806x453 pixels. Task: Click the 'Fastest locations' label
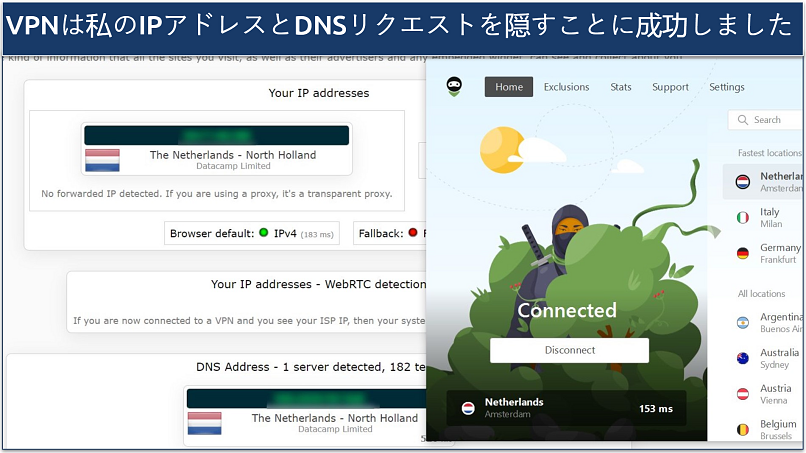coord(770,153)
